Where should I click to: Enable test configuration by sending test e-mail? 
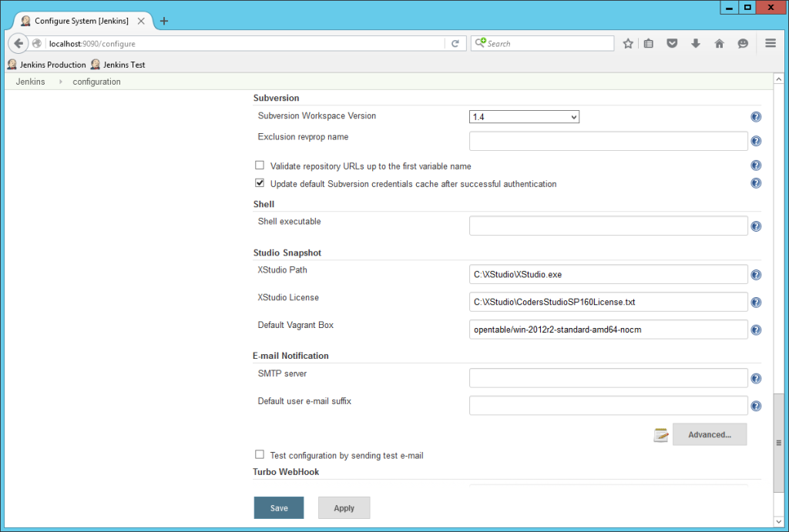click(x=260, y=454)
